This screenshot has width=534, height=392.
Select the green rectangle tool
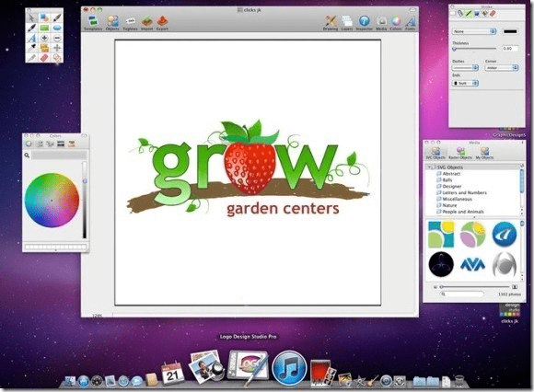(x=44, y=28)
